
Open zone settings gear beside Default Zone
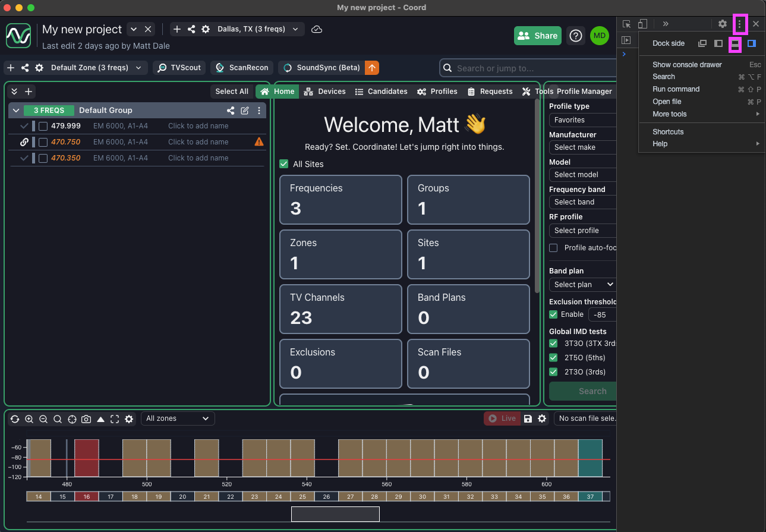[x=39, y=68]
